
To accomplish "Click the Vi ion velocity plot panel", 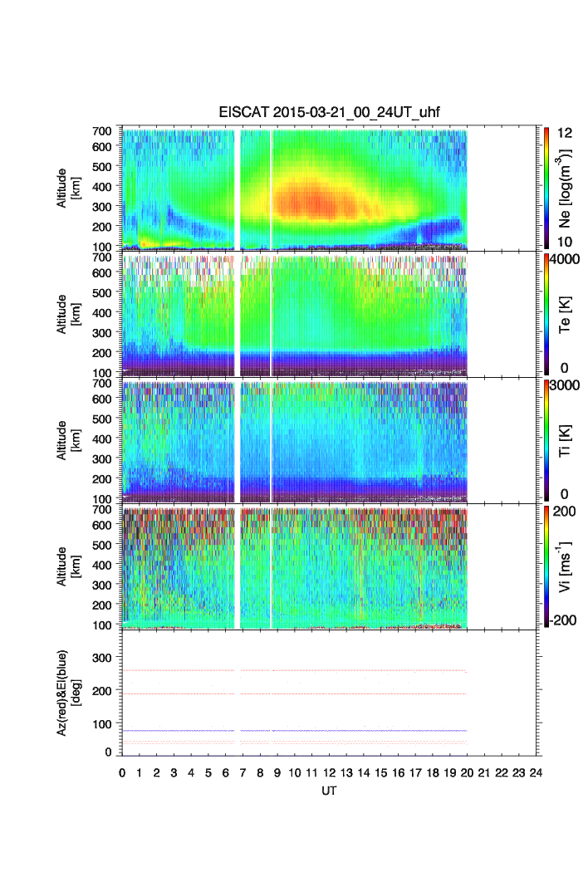I will (329, 566).
